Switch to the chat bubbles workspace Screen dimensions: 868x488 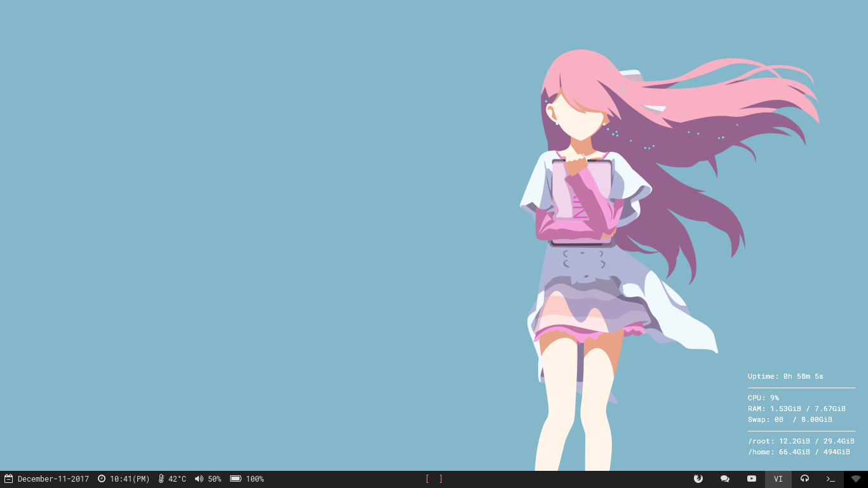tap(725, 479)
